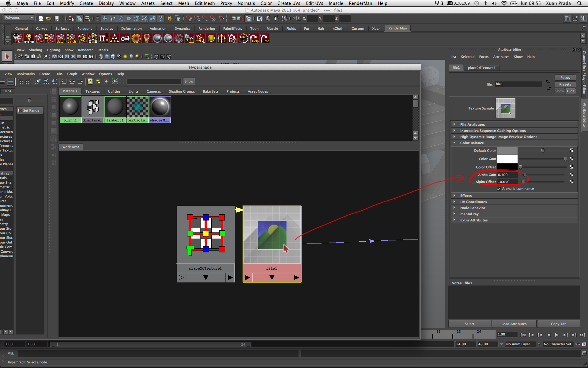Image resolution: width=588 pixels, height=368 pixels.
Task: Toggle Default Color map checker button
Action: coord(571,150)
